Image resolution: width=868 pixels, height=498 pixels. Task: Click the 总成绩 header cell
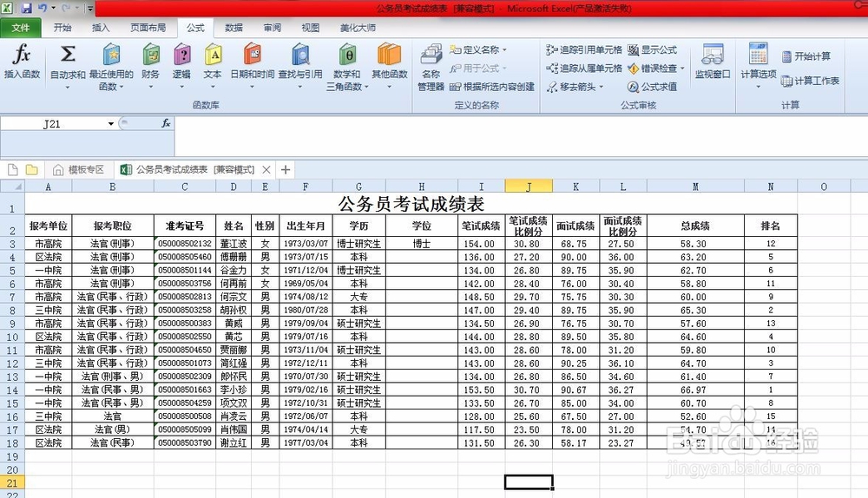click(695, 226)
